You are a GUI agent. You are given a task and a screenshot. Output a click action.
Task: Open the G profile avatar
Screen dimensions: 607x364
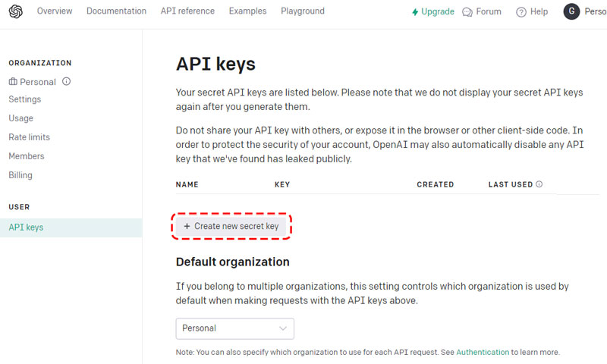coord(571,11)
